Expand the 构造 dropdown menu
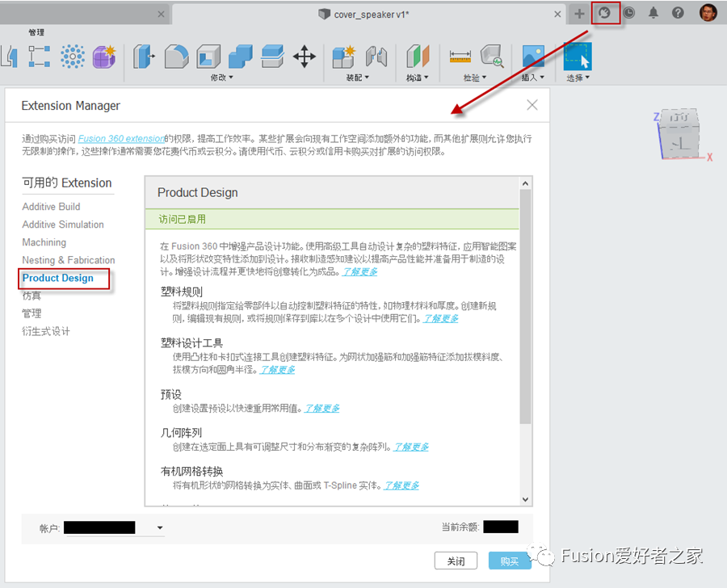The image size is (727, 588). [418, 78]
